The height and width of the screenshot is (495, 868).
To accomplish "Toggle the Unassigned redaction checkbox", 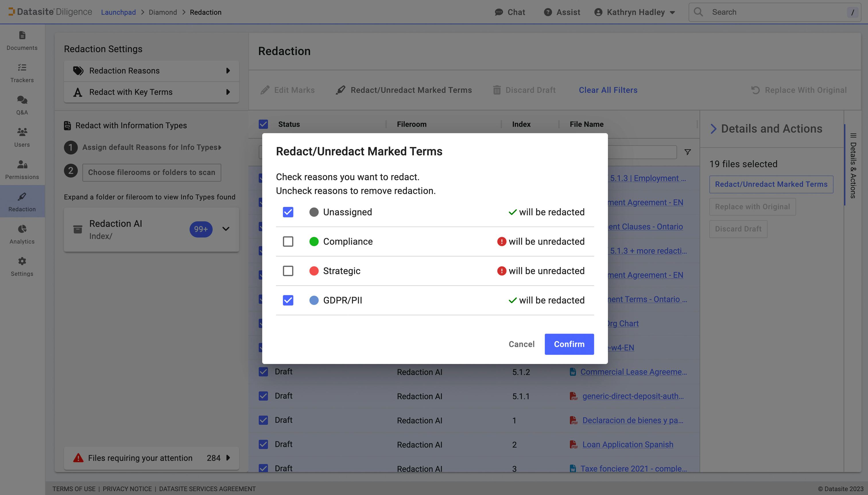I will [287, 212].
